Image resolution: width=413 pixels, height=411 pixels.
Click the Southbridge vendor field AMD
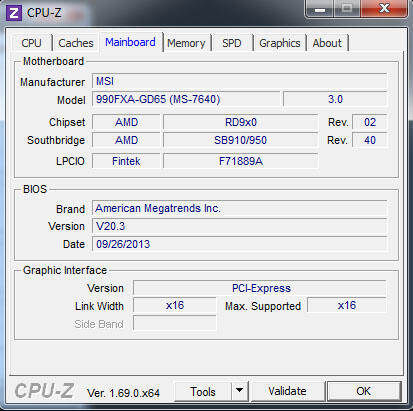(x=126, y=140)
